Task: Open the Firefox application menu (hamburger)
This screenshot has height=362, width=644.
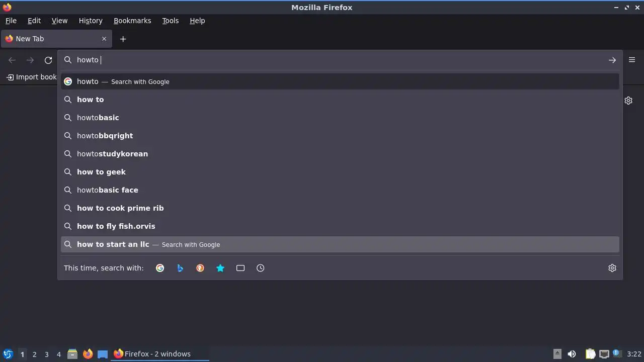Action: 632,60
